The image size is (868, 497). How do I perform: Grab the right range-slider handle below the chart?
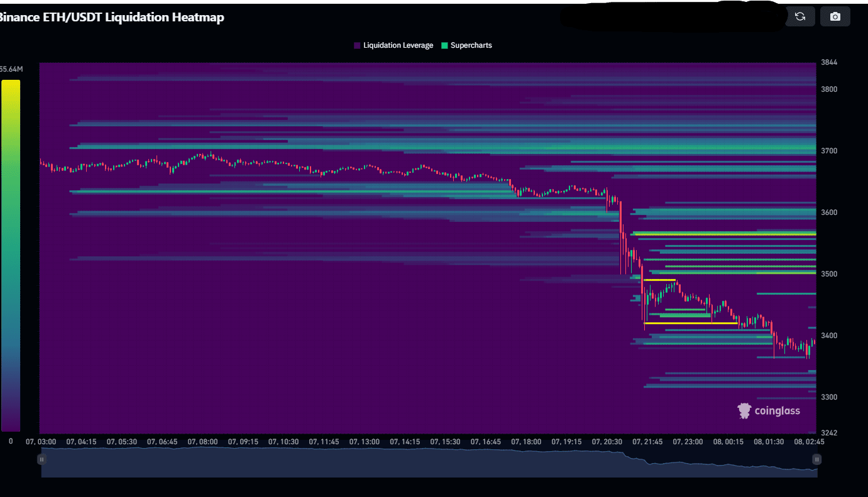[x=817, y=459]
